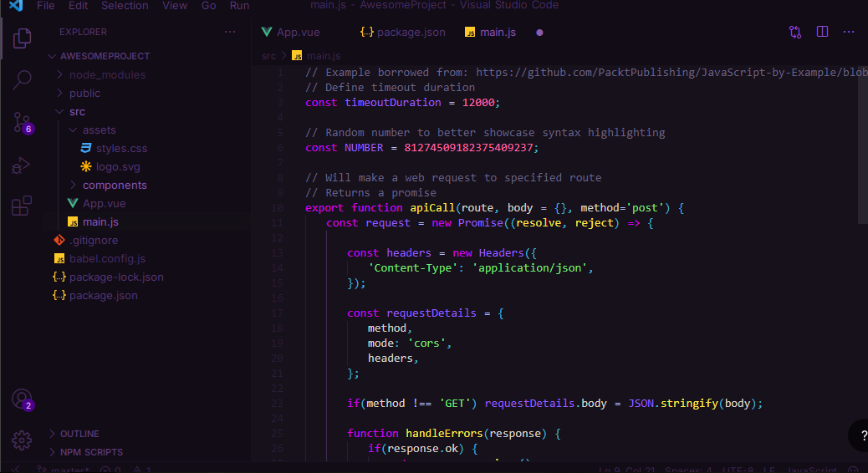Click 'application/json' string in headers

530,267
